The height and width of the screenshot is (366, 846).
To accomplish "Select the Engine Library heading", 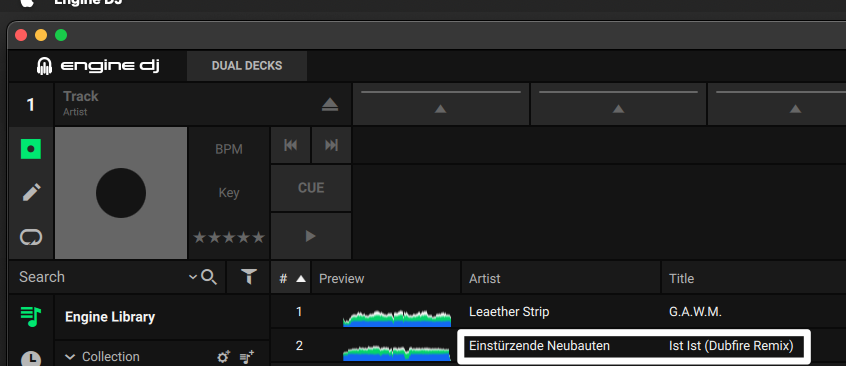I will (110, 317).
